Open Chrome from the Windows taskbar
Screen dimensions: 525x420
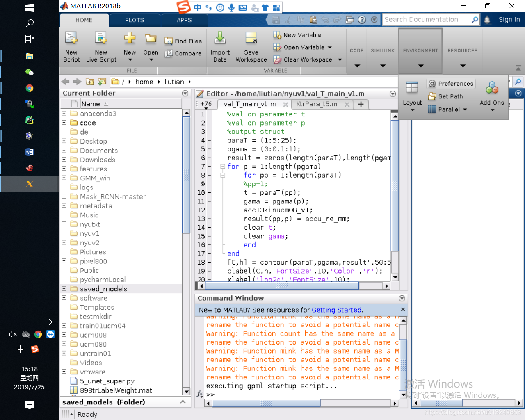pos(29,88)
